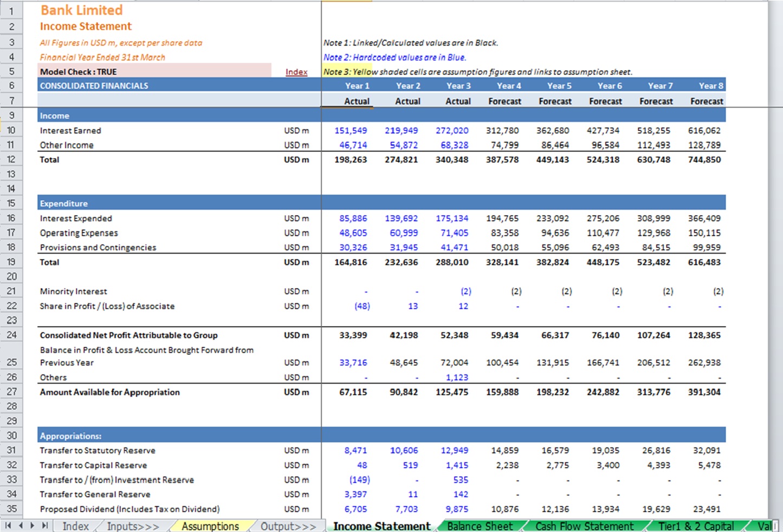Select Note 2 hardcoded values text
This screenshot has height=532, width=783.
point(394,57)
